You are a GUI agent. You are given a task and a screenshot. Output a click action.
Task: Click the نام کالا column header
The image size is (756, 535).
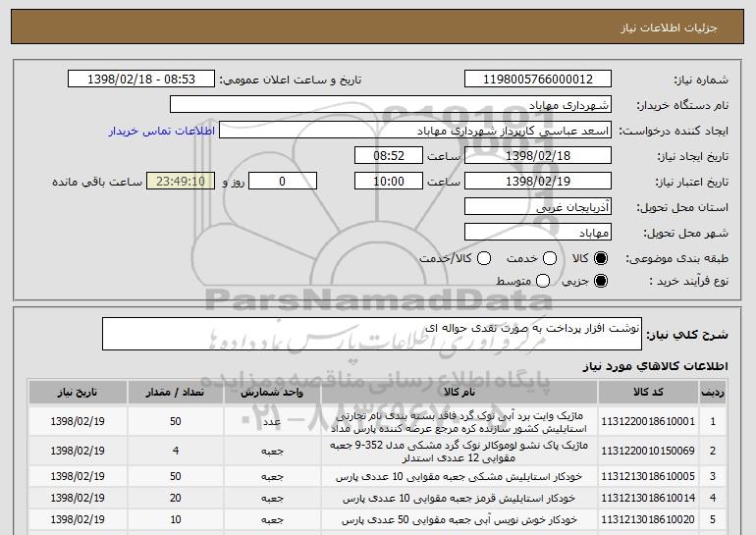click(x=459, y=393)
